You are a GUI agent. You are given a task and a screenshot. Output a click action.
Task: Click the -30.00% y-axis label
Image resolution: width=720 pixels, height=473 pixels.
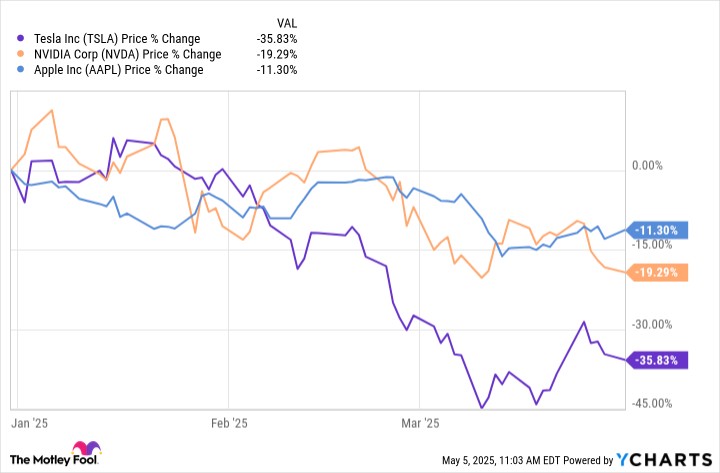(x=652, y=325)
